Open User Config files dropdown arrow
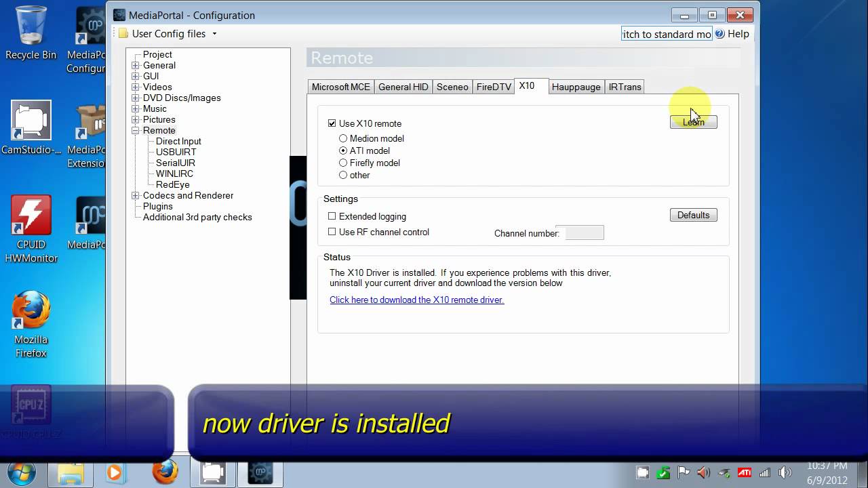 coord(214,34)
